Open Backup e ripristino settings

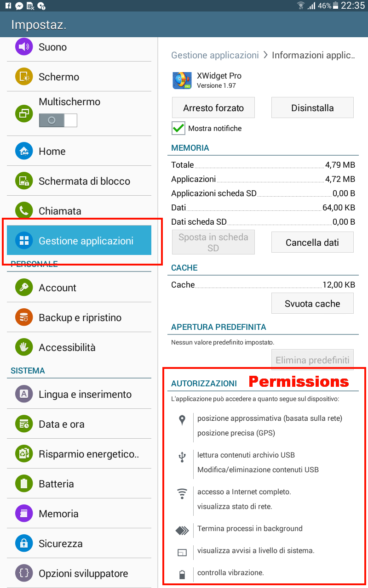[79, 317]
